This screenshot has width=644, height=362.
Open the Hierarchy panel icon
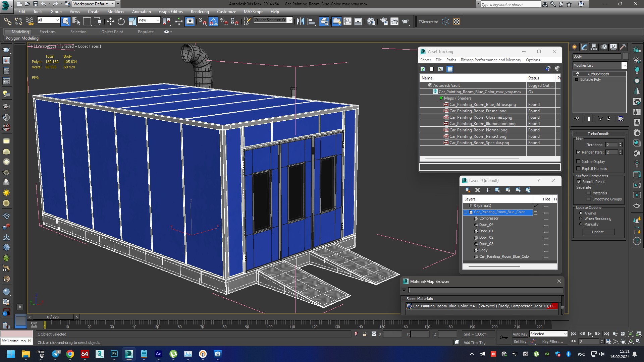pyautogui.click(x=594, y=47)
